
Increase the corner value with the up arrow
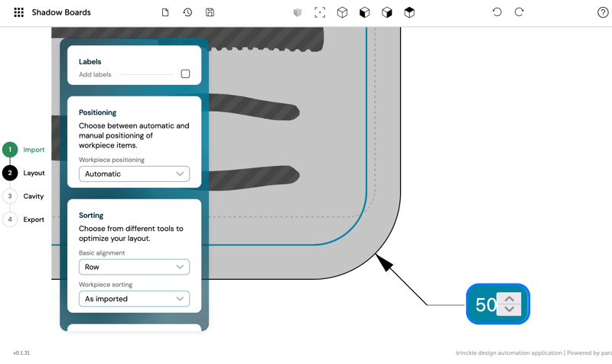[509, 299]
